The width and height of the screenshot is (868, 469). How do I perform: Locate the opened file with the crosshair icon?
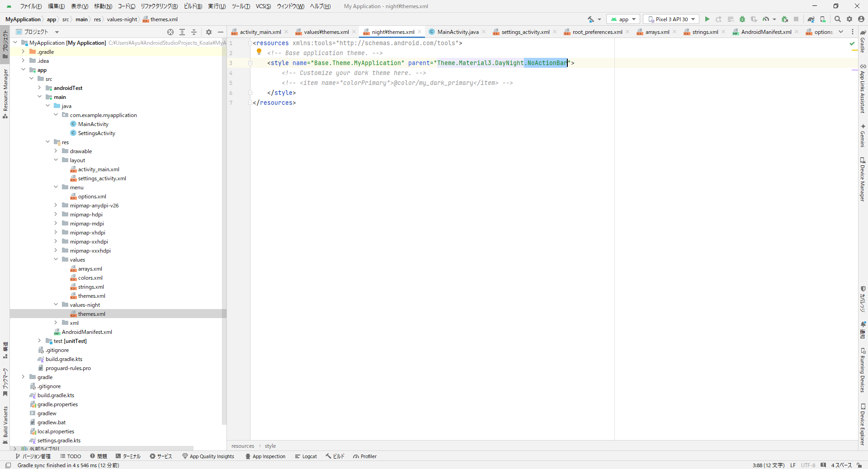tap(170, 32)
